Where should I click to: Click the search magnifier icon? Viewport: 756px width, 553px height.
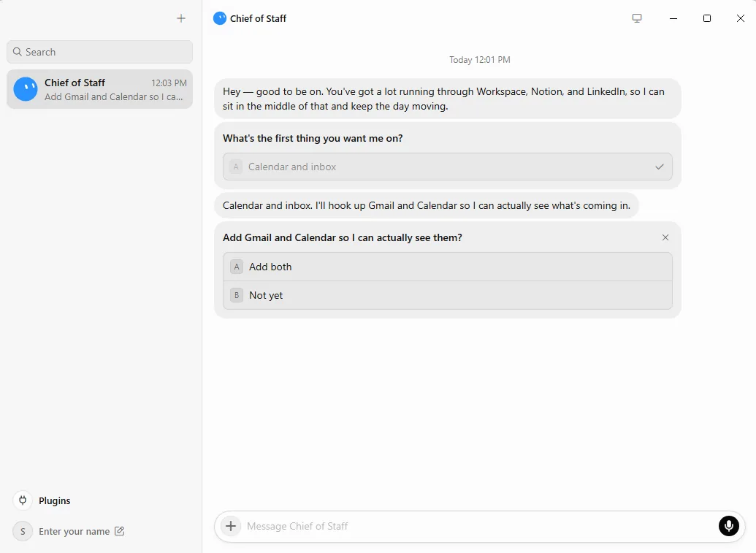click(18, 52)
